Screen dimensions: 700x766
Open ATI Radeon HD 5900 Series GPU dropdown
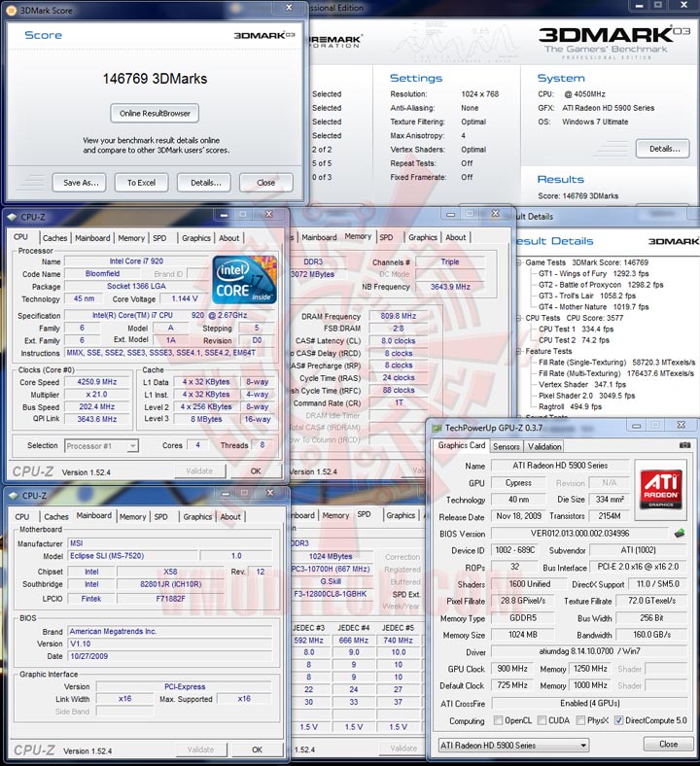click(513, 746)
